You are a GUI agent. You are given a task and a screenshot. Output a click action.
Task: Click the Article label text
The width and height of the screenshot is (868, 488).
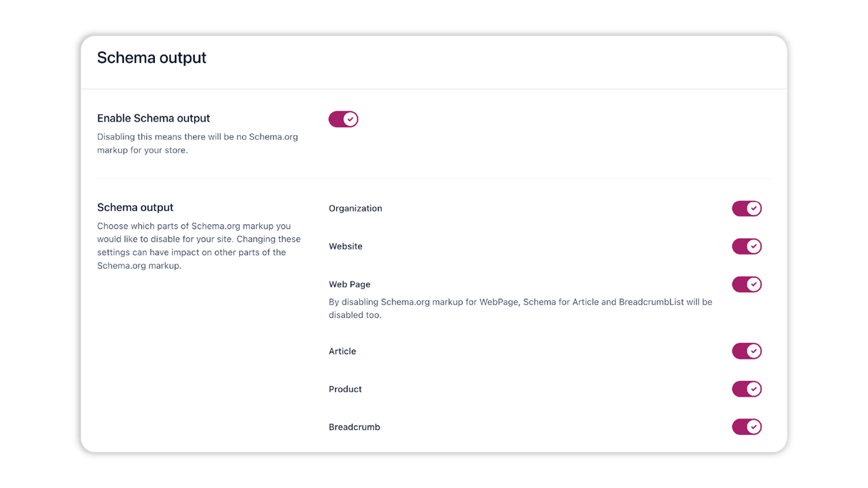pos(343,352)
